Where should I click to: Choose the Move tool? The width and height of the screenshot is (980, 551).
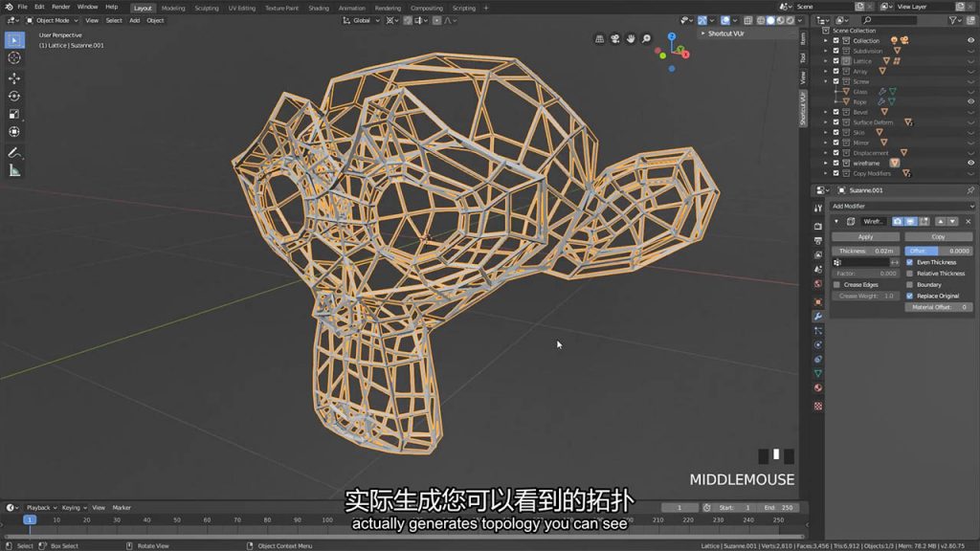[x=13, y=78]
